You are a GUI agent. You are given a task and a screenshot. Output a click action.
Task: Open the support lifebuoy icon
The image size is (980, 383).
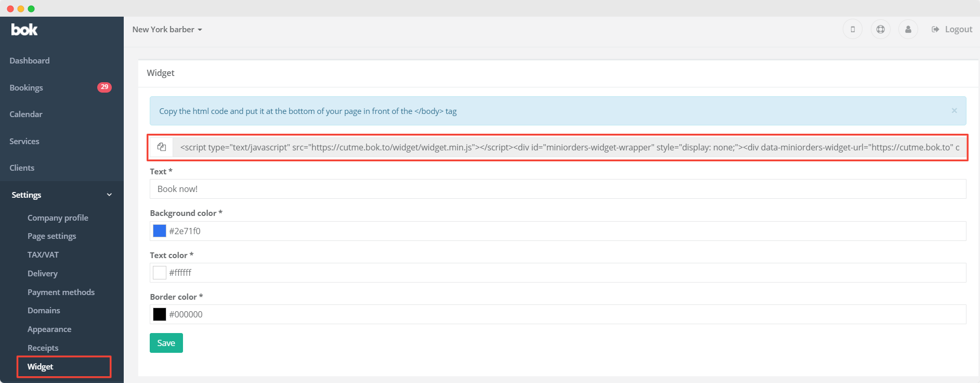(881, 29)
